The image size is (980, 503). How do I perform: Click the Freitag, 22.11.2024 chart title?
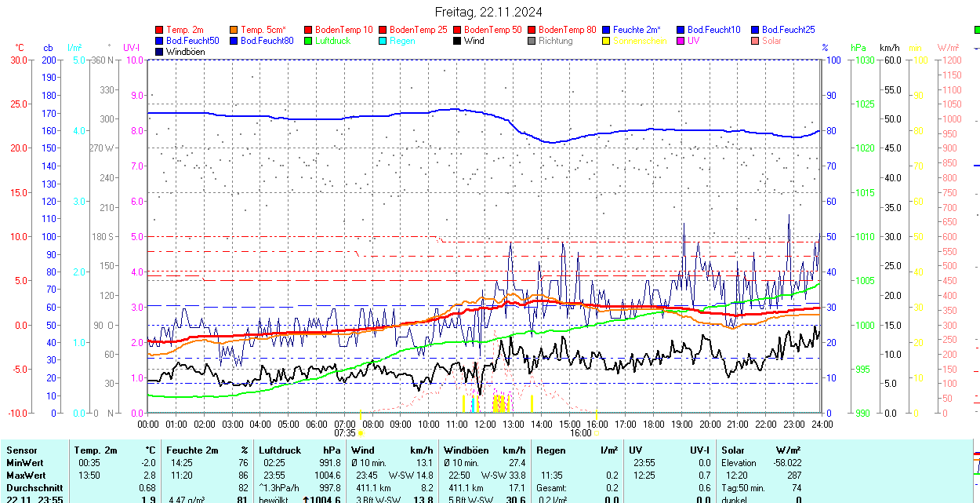(x=489, y=12)
